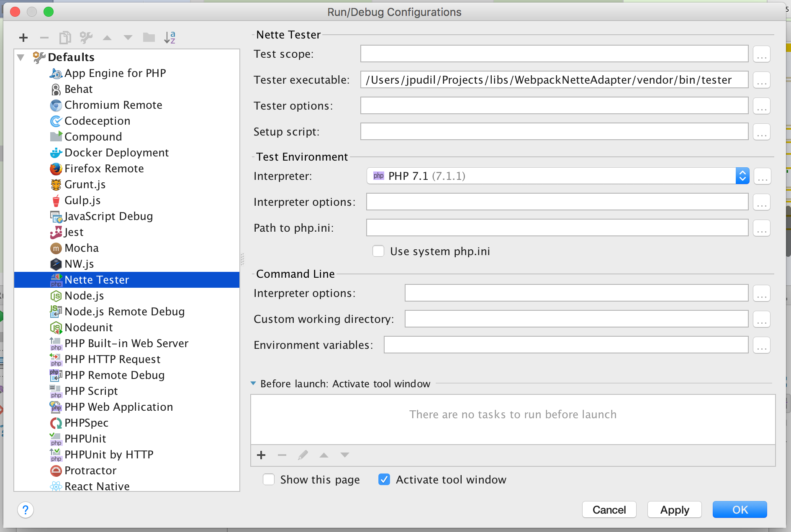Select PHPUnit by HTTP defaults
Viewport: 791px width, 532px height.
(x=109, y=455)
